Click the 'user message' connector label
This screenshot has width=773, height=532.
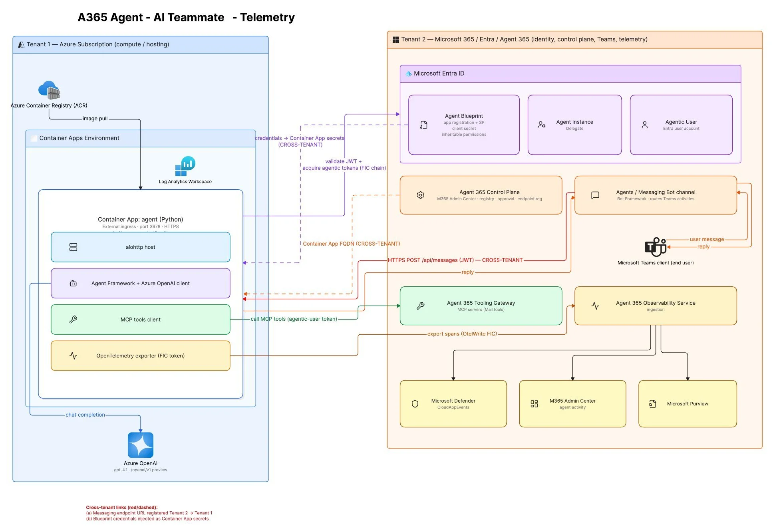click(x=707, y=239)
